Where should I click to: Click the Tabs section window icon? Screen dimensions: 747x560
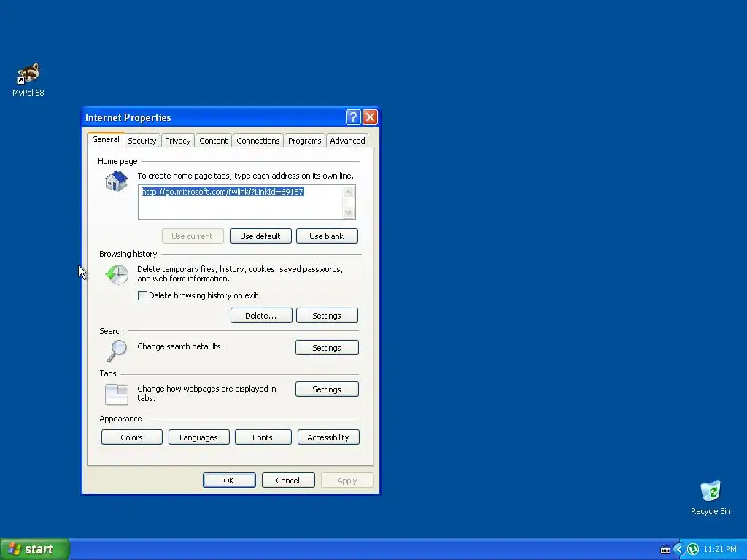(117, 394)
